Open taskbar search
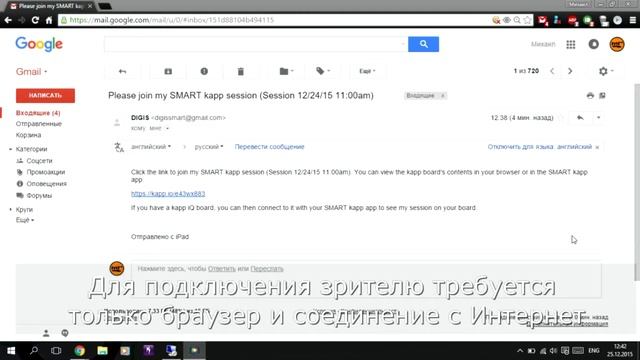The width and height of the screenshot is (640, 360). pyautogui.click(x=34, y=351)
